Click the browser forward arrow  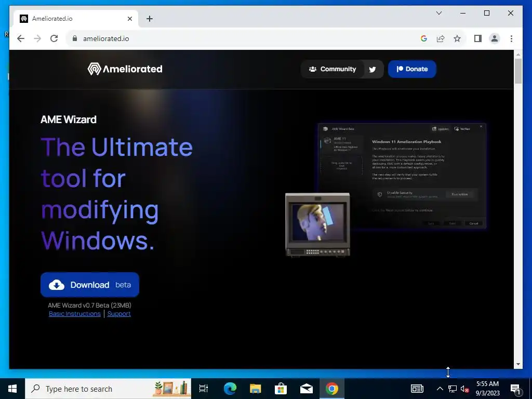[37, 38]
